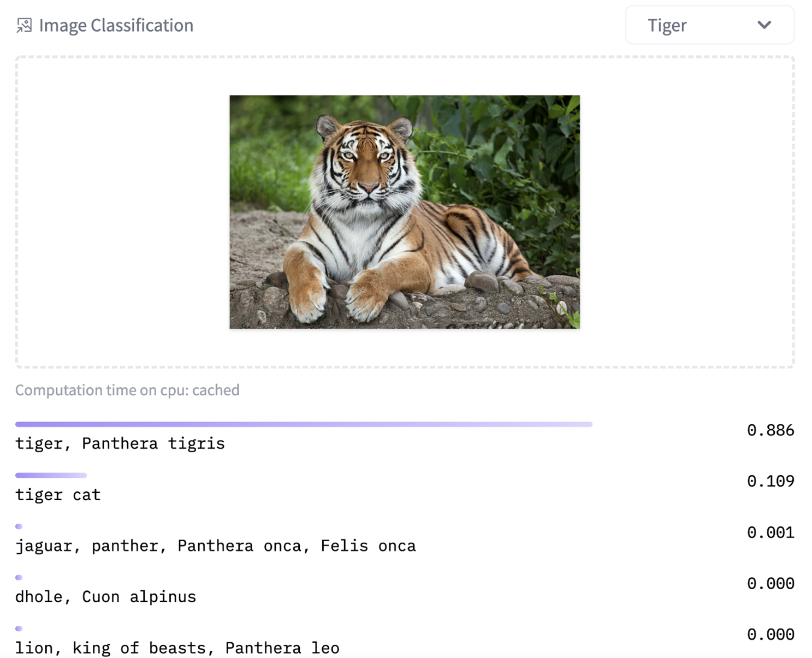Click the tiger image thumbnail
This screenshot has width=812, height=658.
tap(405, 212)
